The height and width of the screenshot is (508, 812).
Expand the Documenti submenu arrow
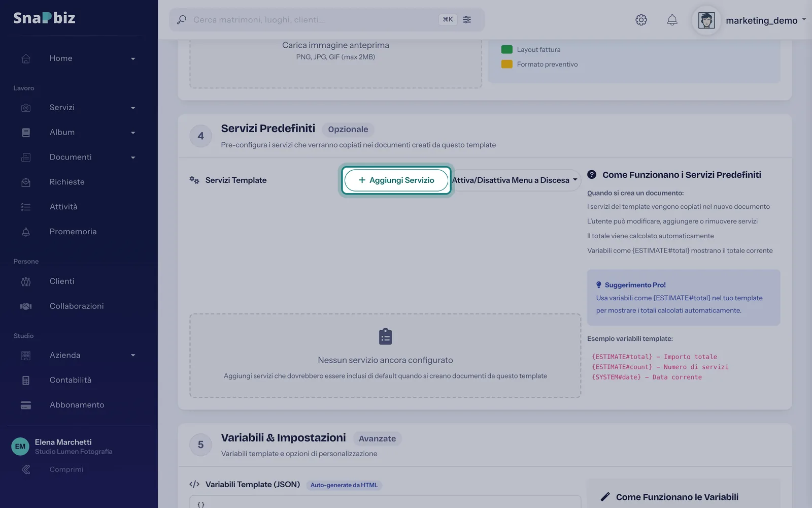pos(133,158)
